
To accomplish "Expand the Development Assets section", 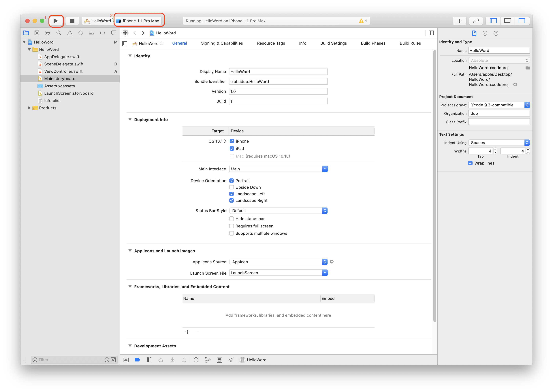I will pos(131,346).
